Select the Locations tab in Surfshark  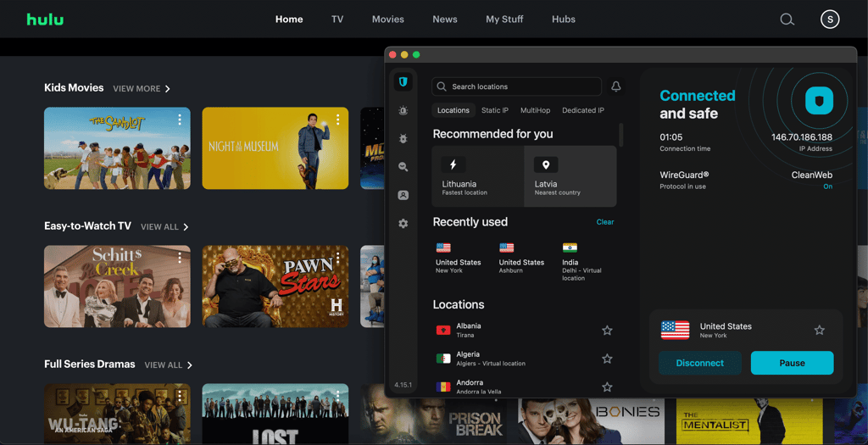tap(453, 110)
